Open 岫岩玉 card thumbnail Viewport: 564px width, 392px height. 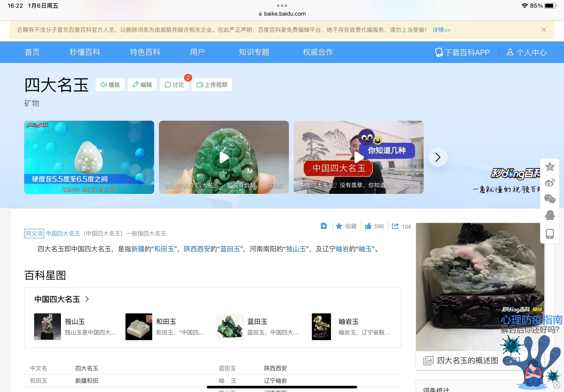[321, 327]
